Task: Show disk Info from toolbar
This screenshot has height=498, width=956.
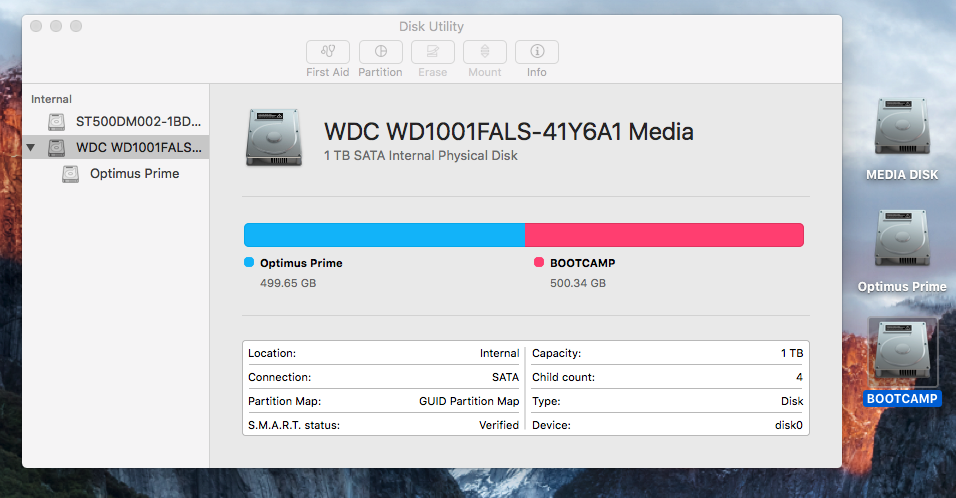Action: (537, 52)
